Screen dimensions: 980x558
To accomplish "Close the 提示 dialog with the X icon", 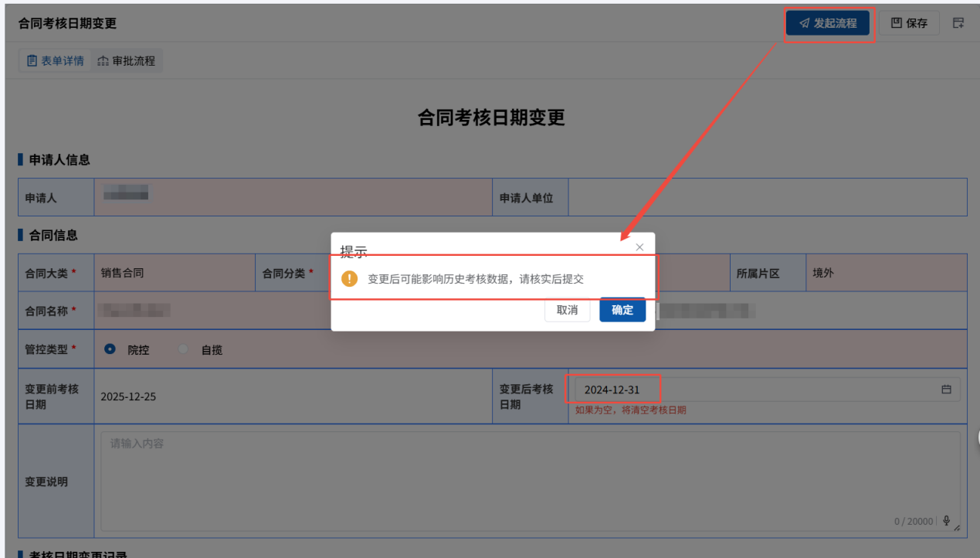I will [639, 247].
